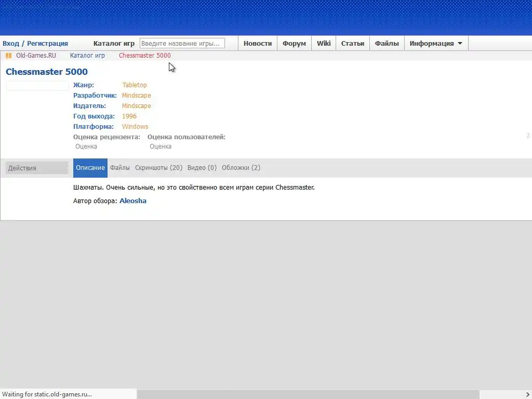Image resolution: width=532 pixels, height=399 pixels.
Task: Follow the Tabletop genre link
Action: click(x=135, y=85)
